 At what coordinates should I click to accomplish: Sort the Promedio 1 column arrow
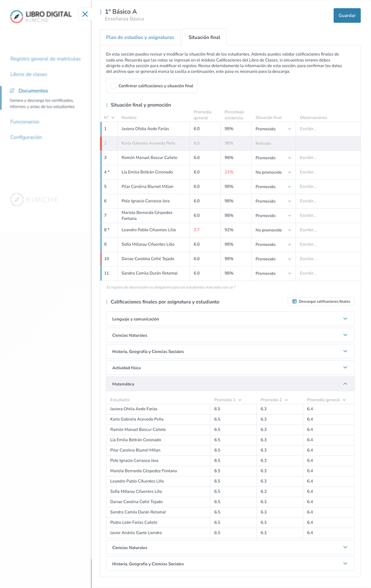[240, 400]
